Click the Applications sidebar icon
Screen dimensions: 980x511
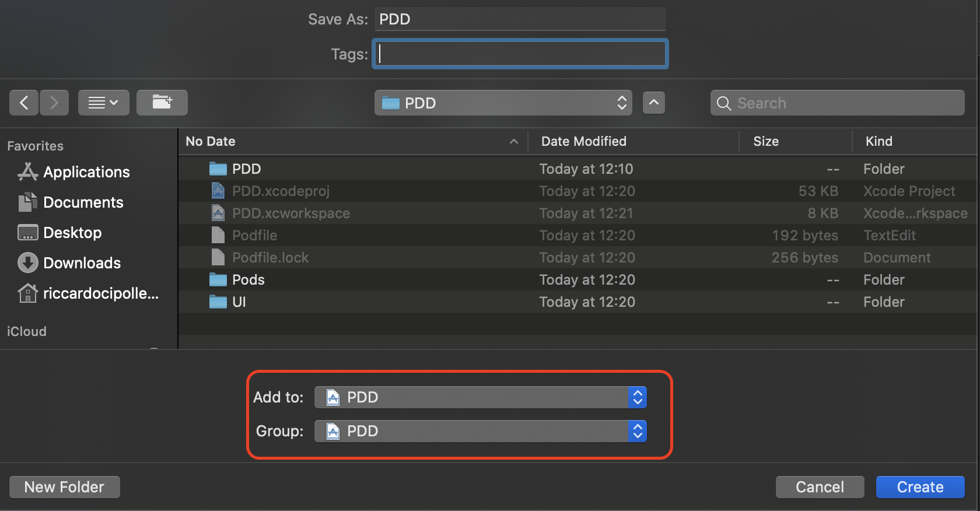point(27,171)
